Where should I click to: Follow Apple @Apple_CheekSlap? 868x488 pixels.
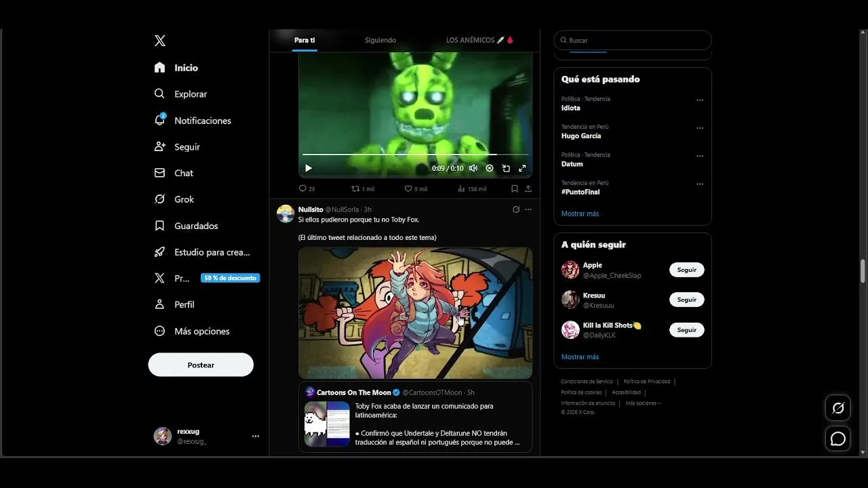[687, 270]
